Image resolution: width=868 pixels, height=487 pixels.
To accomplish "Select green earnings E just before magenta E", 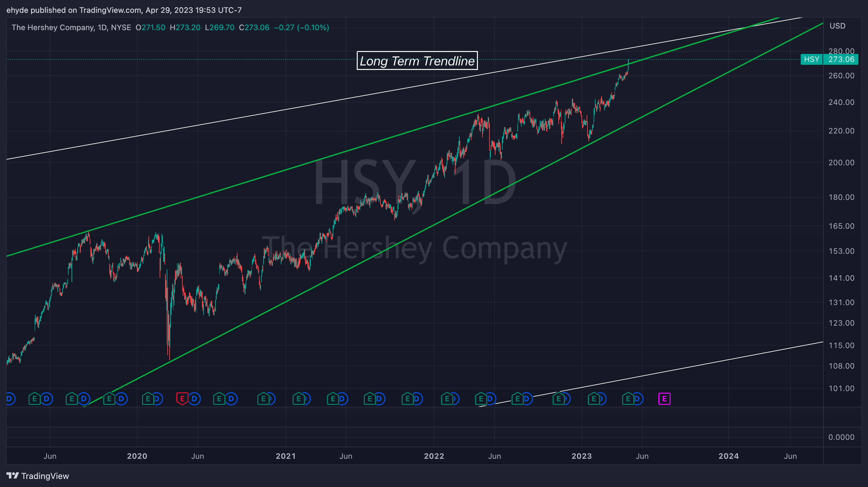I will (628, 399).
